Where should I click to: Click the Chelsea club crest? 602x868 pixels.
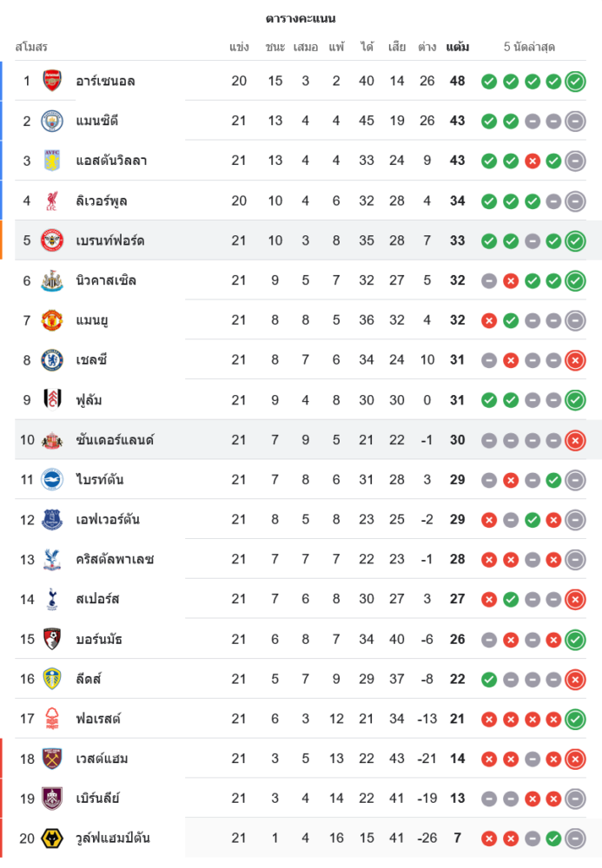click(53, 359)
